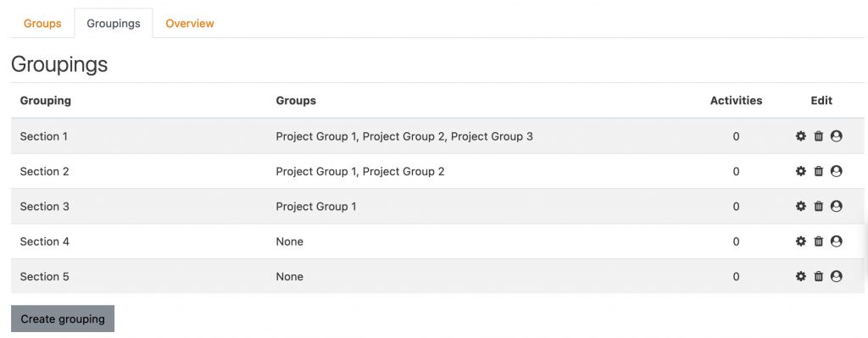Assign groups to Section 4 via user icon
The image size is (868, 338).
(x=837, y=241)
